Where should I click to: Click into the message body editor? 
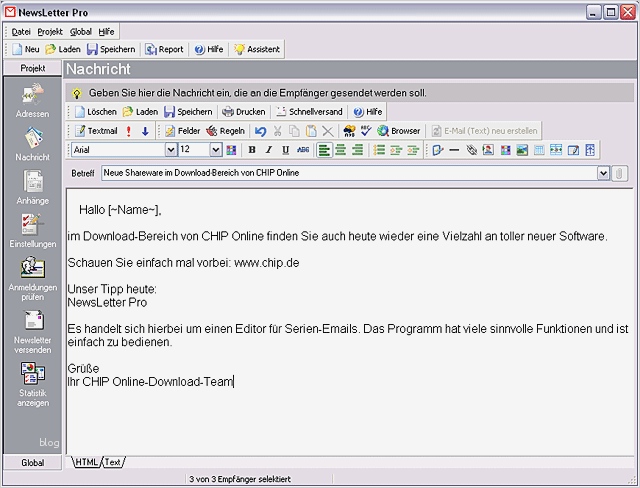click(x=349, y=322)
